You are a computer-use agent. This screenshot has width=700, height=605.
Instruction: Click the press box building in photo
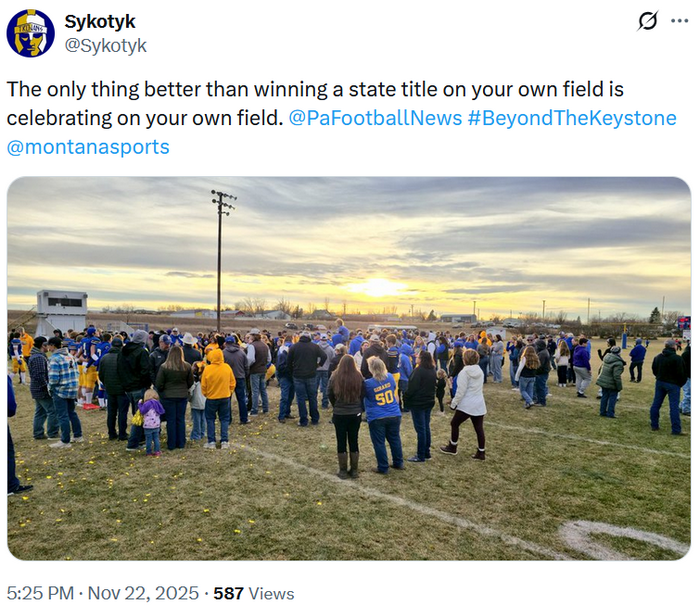[61, 310]
